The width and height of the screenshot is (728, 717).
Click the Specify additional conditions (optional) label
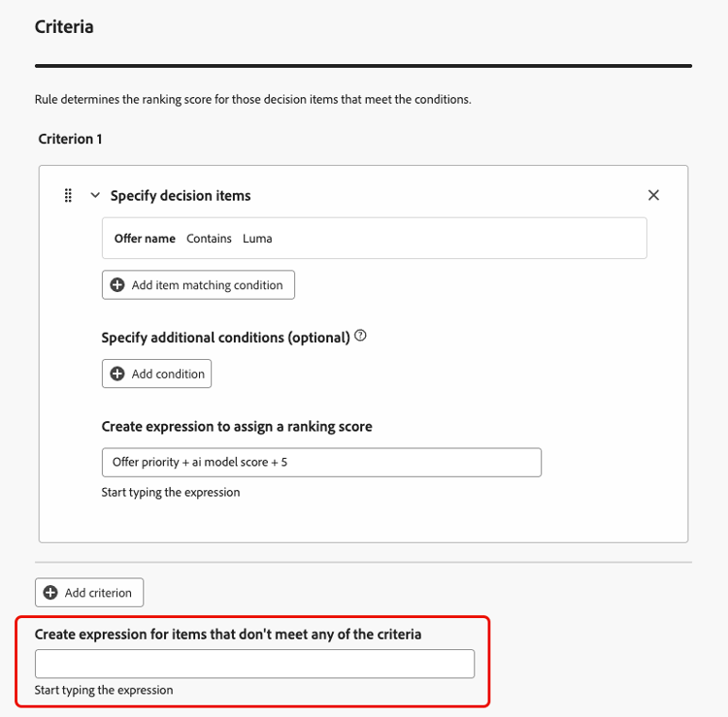225,338
